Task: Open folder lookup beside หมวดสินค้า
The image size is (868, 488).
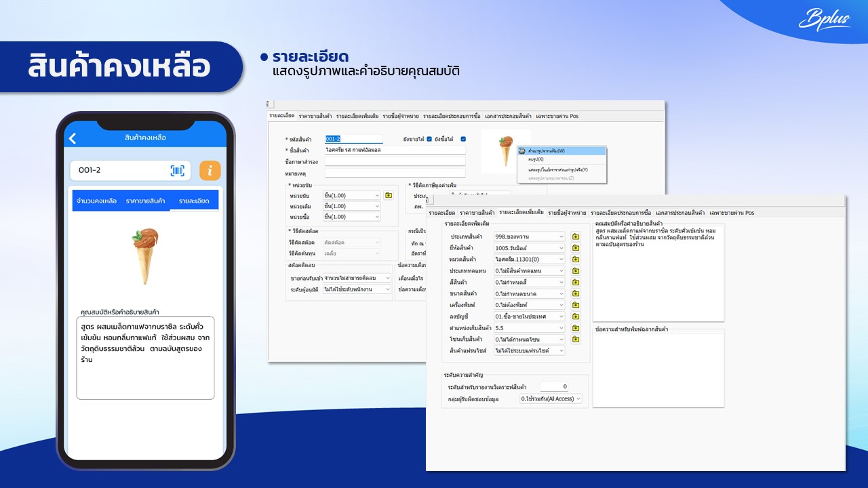Action: click(576, 260)
